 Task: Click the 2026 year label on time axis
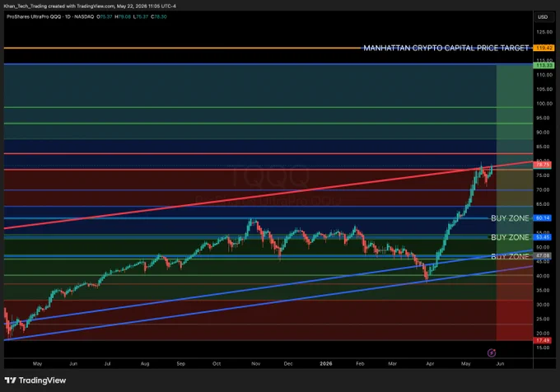pos(326,364)
